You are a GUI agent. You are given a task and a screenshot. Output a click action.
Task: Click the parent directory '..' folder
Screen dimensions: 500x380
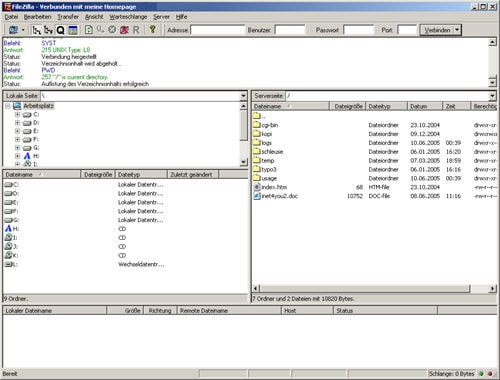pos(260,116)
